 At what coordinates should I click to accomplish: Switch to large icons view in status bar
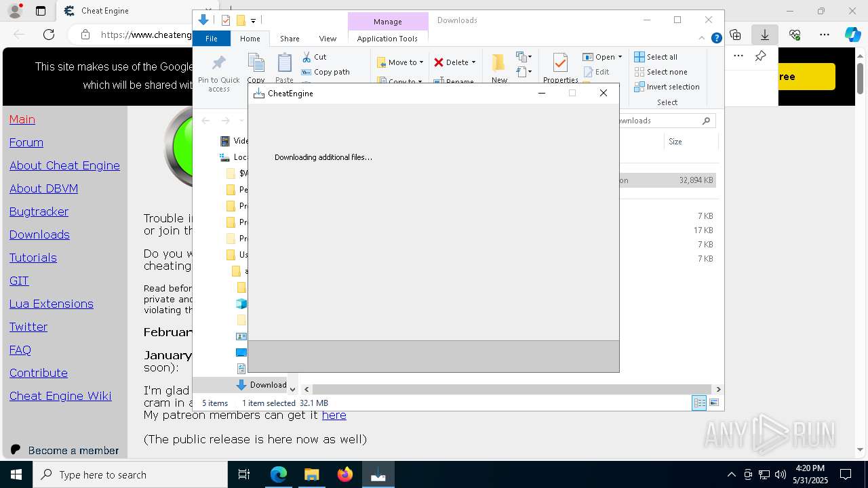coord(714,403)
